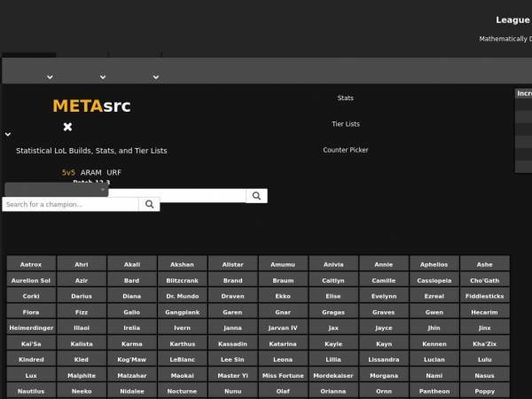Pick Aurelion Sol from the grid
Image resolution: width=532 pixels, height=399 pixels.
[x=31, y=280]
